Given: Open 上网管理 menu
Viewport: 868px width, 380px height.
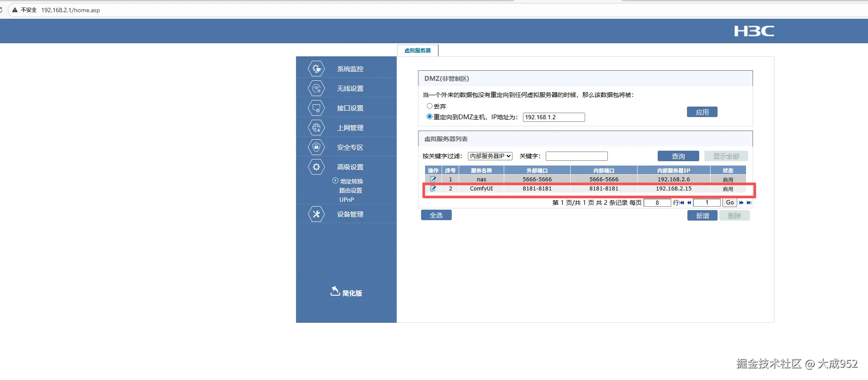Looking at the screenshot, I should [350, 128].
